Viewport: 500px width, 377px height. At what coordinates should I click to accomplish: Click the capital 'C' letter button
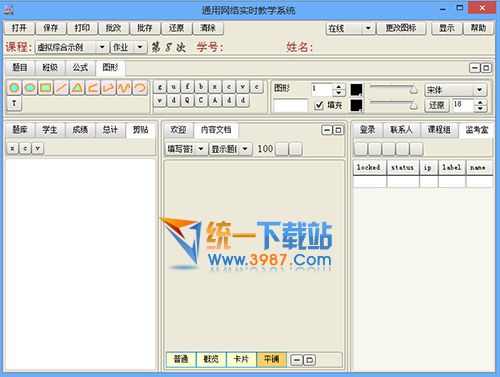pos(201,100)
